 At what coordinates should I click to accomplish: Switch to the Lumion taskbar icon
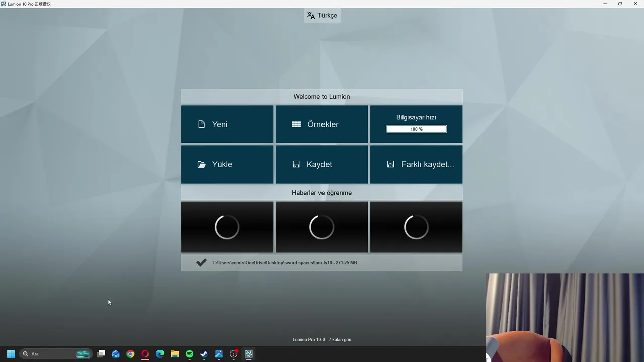click(249, 354)
